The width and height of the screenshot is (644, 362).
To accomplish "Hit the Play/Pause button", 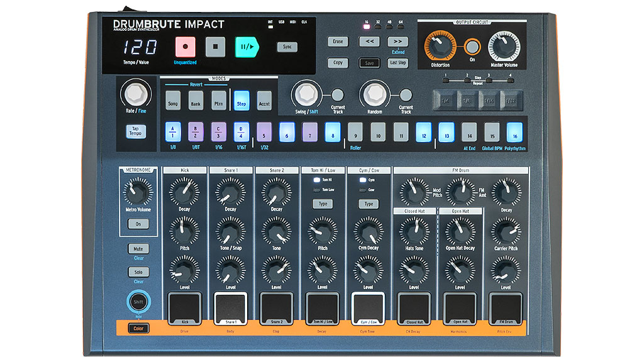I will [247, 47].
